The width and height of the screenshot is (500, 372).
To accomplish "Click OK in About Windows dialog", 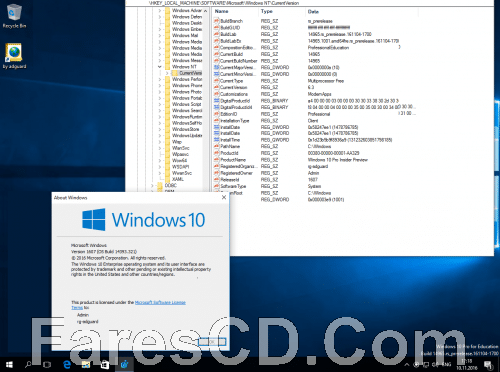I will [x=212, y=342].
